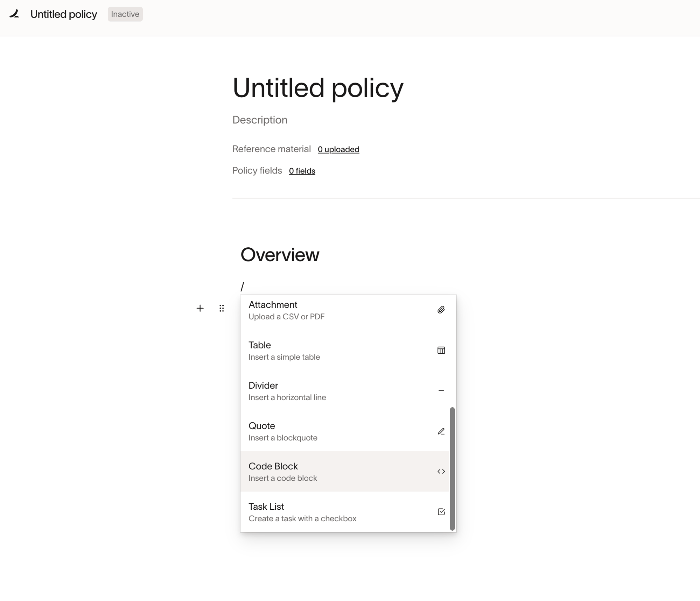Click 'Create a task with a checkbox' text
The height and width of the screenshot is (601, 700).
(302, 518)
